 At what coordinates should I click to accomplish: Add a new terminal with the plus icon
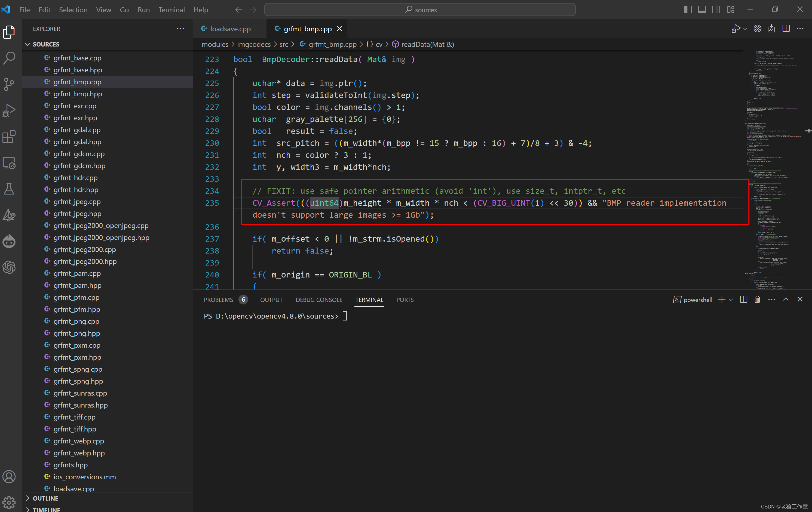[722, 299]
